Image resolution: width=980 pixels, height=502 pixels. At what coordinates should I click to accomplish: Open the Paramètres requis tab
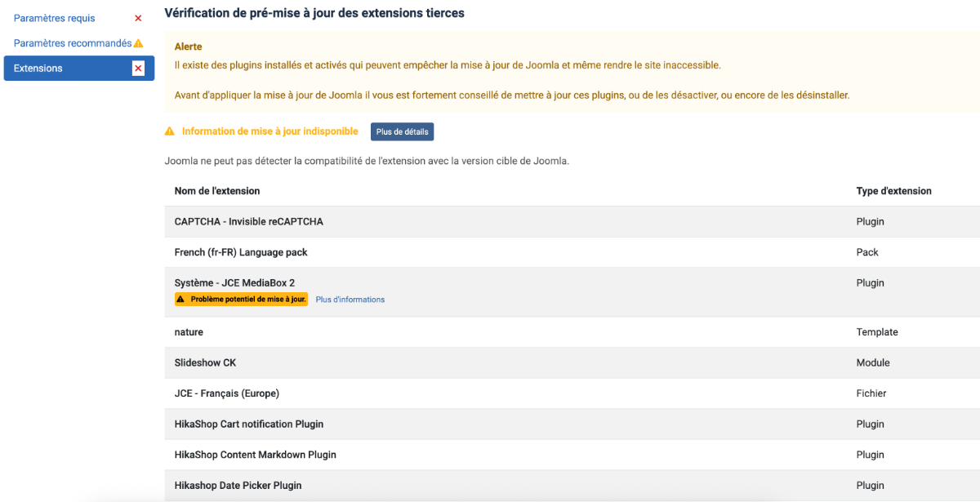(55, 18)
